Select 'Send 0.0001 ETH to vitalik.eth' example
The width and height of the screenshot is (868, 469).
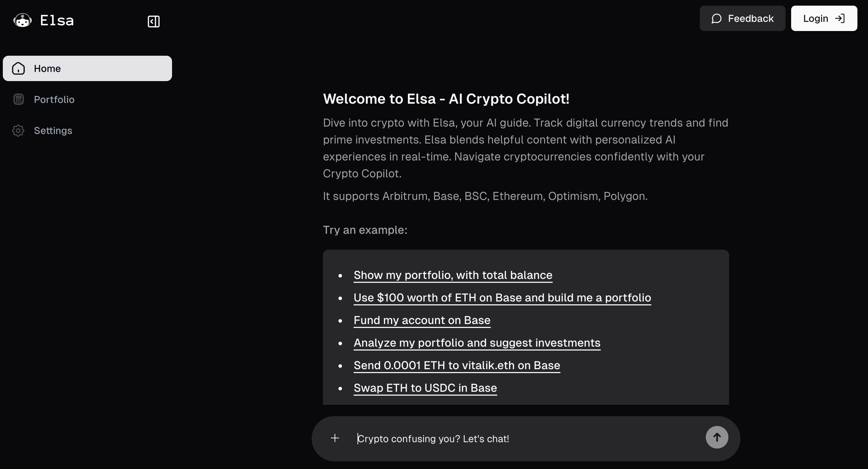point(457,365)
